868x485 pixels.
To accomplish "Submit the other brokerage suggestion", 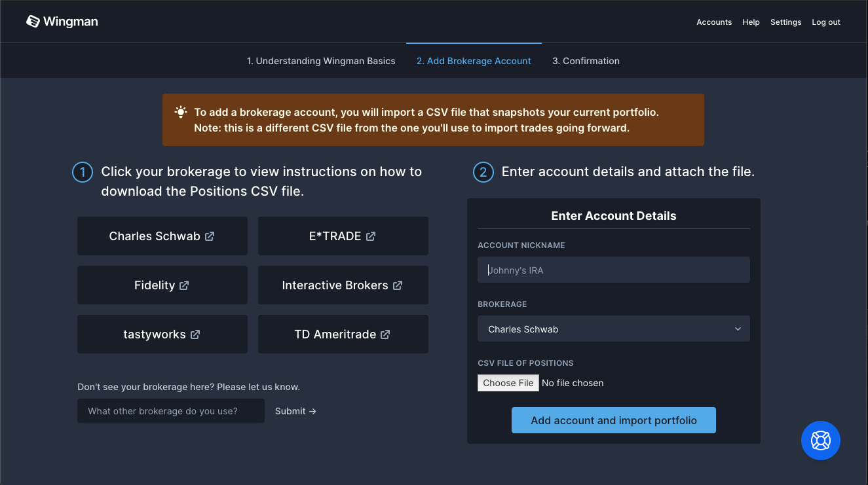I will (295, 411).
